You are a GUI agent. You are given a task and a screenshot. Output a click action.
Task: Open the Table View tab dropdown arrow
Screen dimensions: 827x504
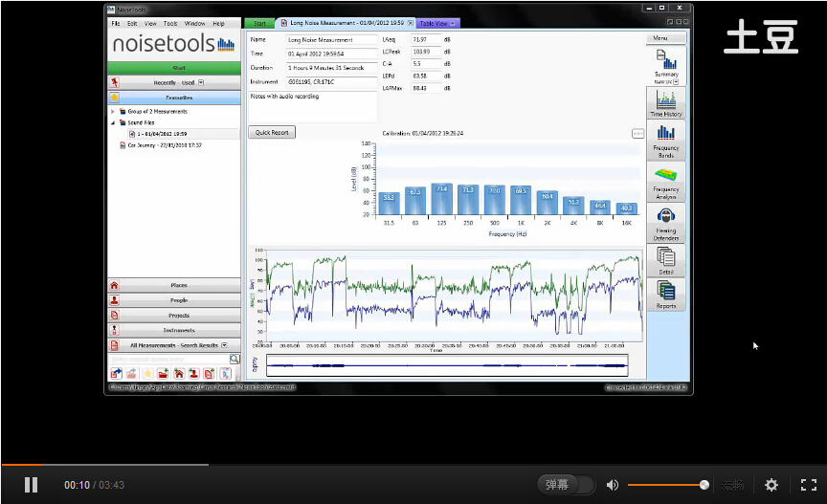click(x=453, y=23)
